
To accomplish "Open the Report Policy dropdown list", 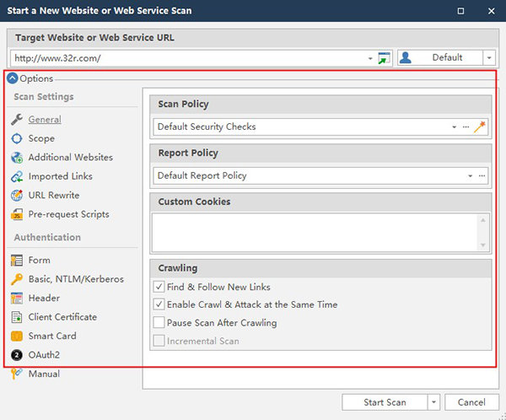I will [470, 176].
